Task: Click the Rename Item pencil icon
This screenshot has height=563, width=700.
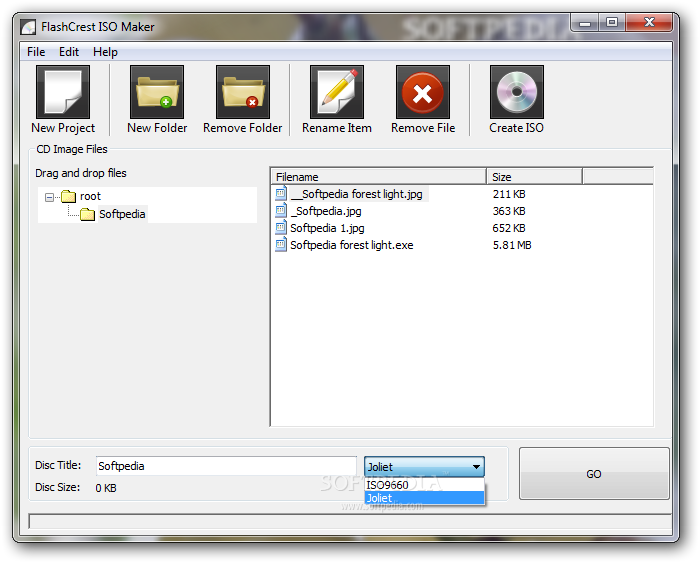Action: 337,92
